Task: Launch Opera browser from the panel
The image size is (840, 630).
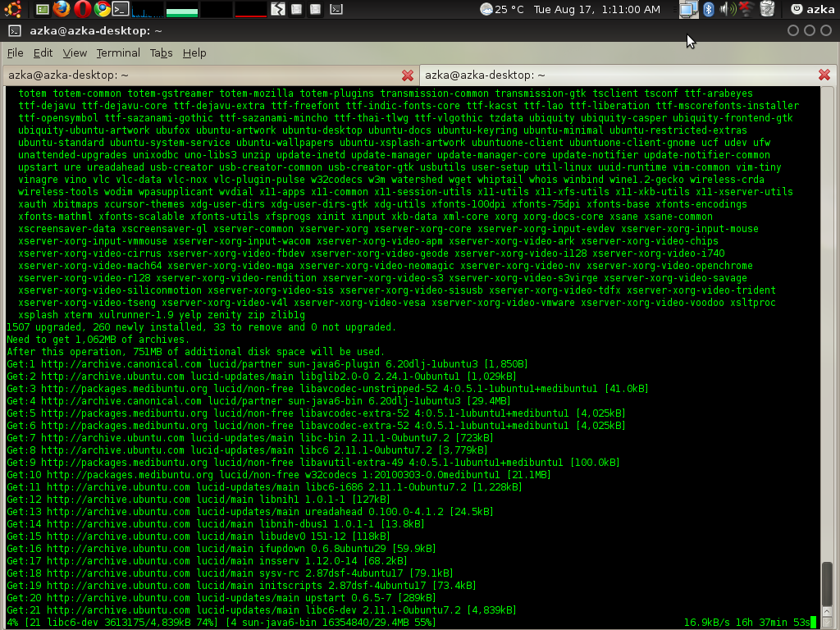Action: (x=82, y=9)
